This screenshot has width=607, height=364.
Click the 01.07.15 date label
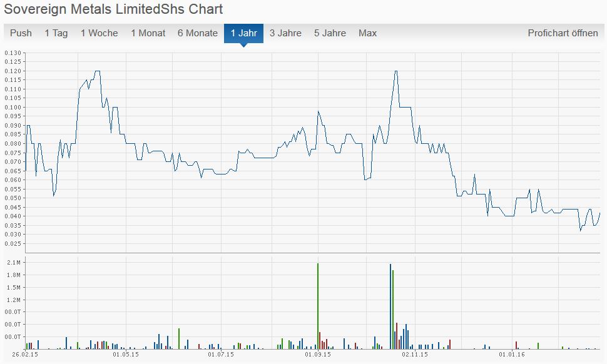221,355
